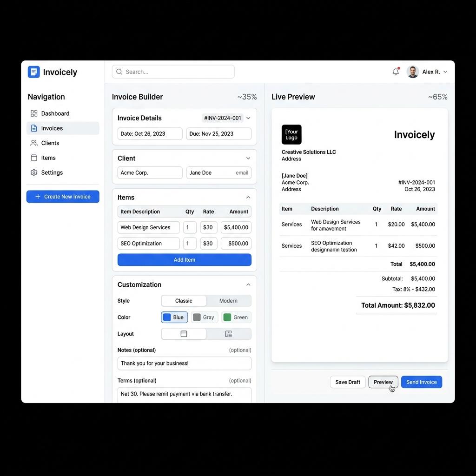The image size is (476, 476).
Task: Edit the Date: Oct 26, 2023 field
Action: pos(150,133)
